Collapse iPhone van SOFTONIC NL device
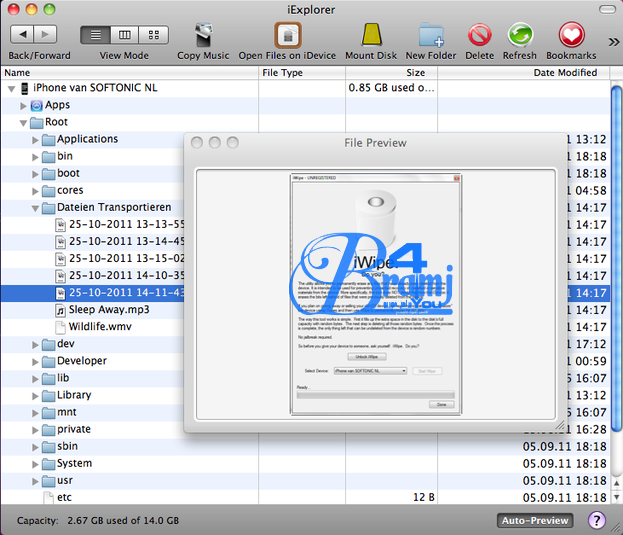The width and height of the screenshot is (623, 535). (x=12, y=89)
